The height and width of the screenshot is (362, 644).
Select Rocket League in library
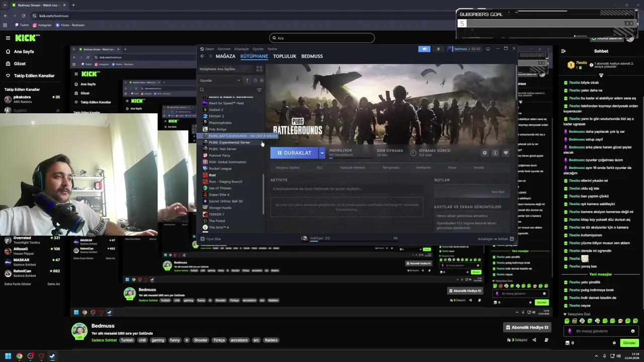220,168
